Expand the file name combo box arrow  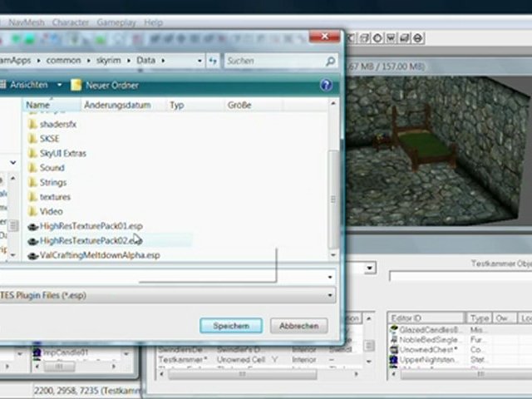(330, 277)
